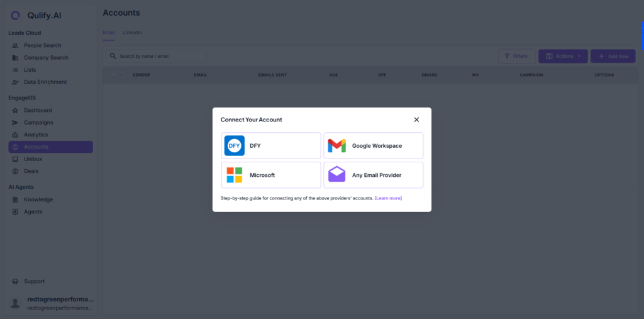Click the Lists icon in sidebar
Image resolution: width=644 pixels, height=319 pixels.
(15, 70)
